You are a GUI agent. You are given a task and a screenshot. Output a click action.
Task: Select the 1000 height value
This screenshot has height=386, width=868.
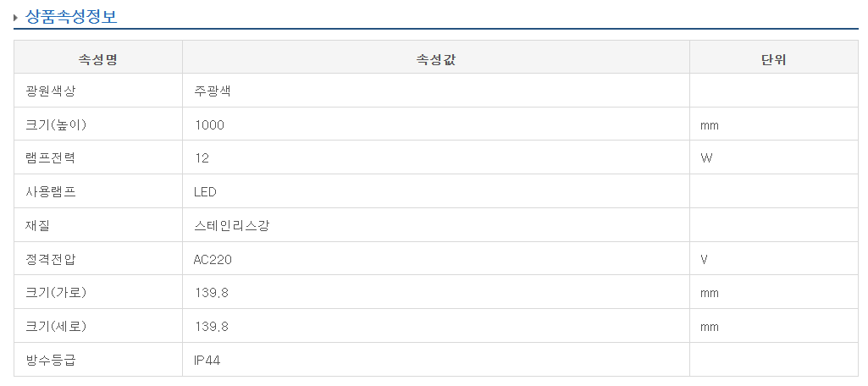click(x=209, y=125)
